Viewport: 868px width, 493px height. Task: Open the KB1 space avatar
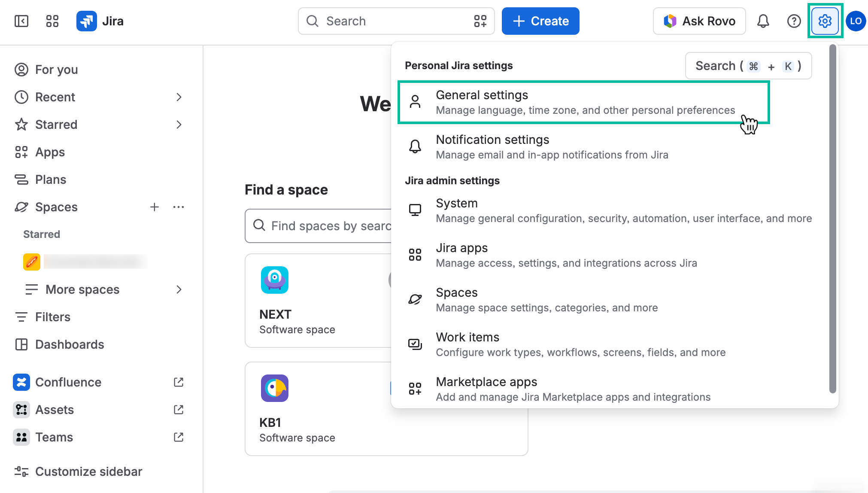(275, 388)
